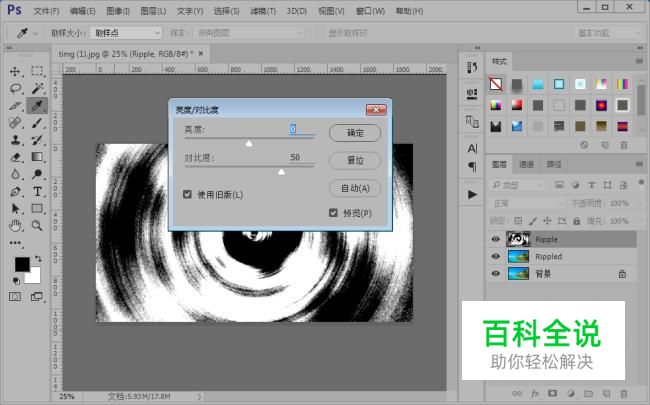650x405 pixels.
Task: Open the Actions play panel icon
Action: [472, 194]
